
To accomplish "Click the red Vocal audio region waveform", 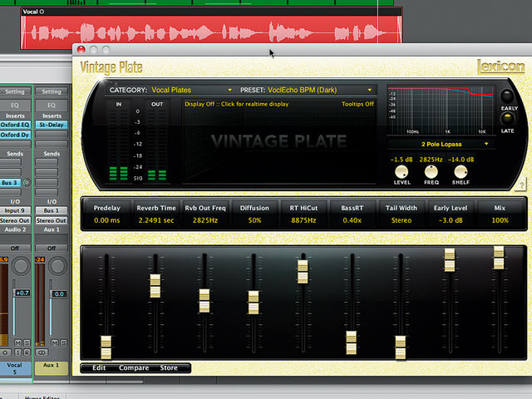I will (211, 33).
